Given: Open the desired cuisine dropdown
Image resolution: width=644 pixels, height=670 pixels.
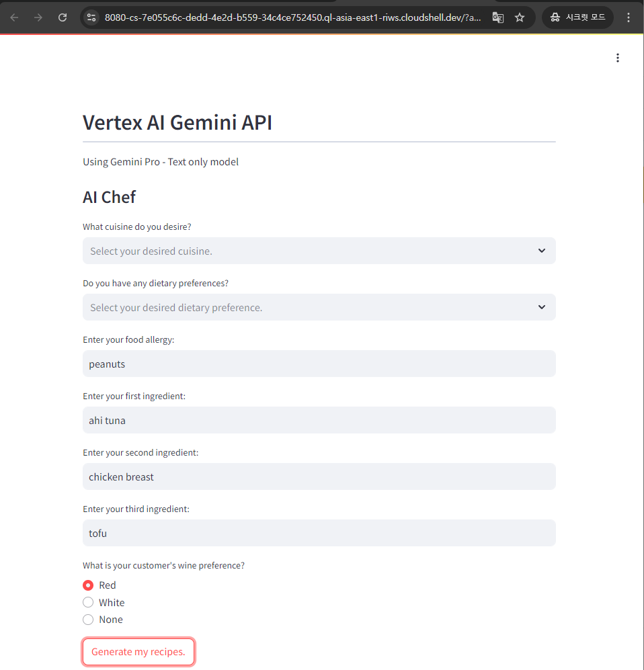Looking at the screenshot, I should (319, 251).
